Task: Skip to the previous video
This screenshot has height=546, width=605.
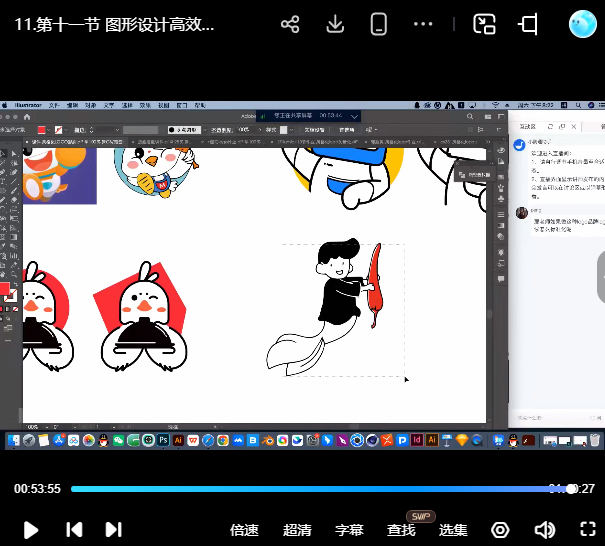Action: [73, 530]
